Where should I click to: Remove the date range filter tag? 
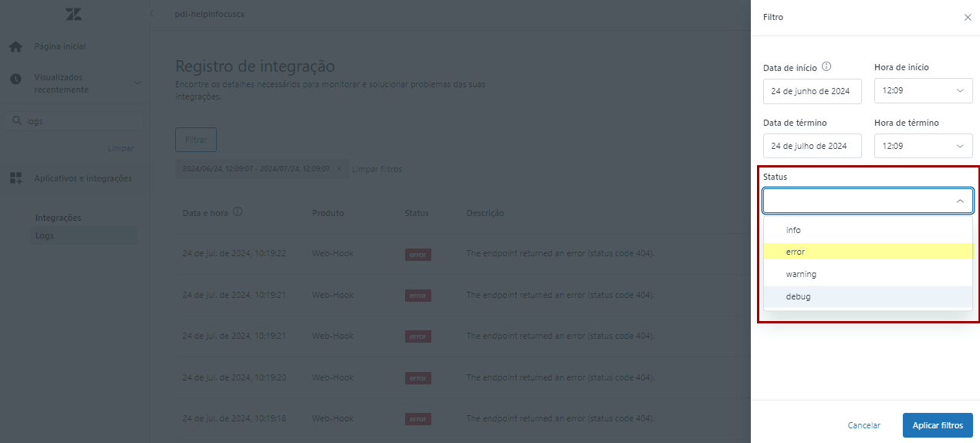pyautogui.click(x=339, y=169)
